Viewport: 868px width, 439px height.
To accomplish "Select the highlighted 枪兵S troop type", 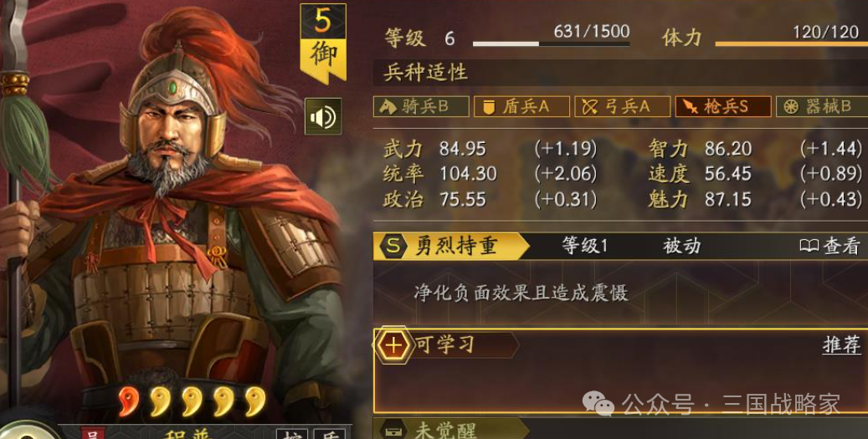I will click(x=723, y=107).
